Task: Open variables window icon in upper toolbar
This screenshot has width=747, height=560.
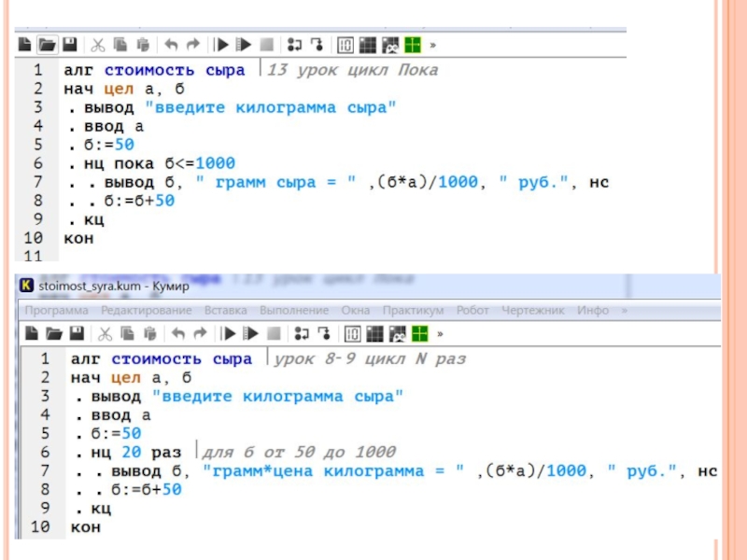Action: 345,45
